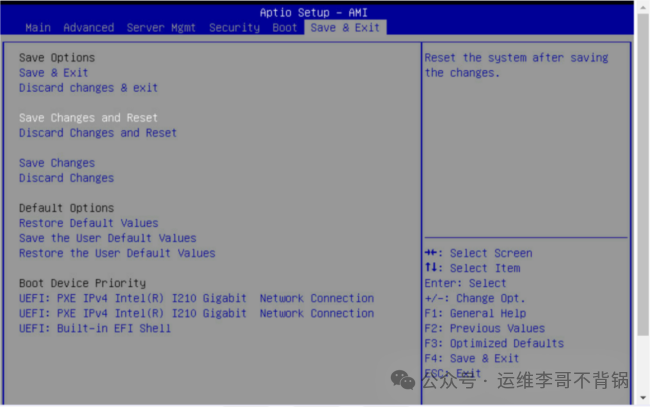Choose Discard Changes and Reset
The width and height of the screenshot is (650, 407).
tap(98, 133)
